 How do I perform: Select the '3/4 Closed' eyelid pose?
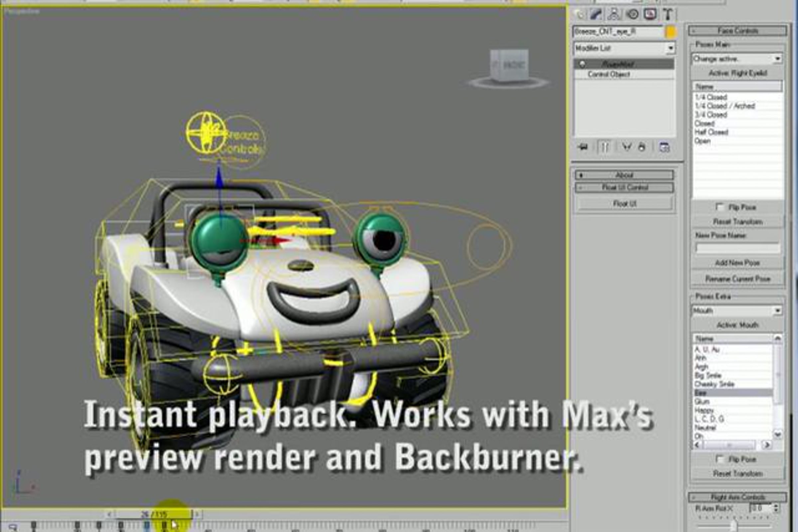pyautogui.click(x=737, y=115)
